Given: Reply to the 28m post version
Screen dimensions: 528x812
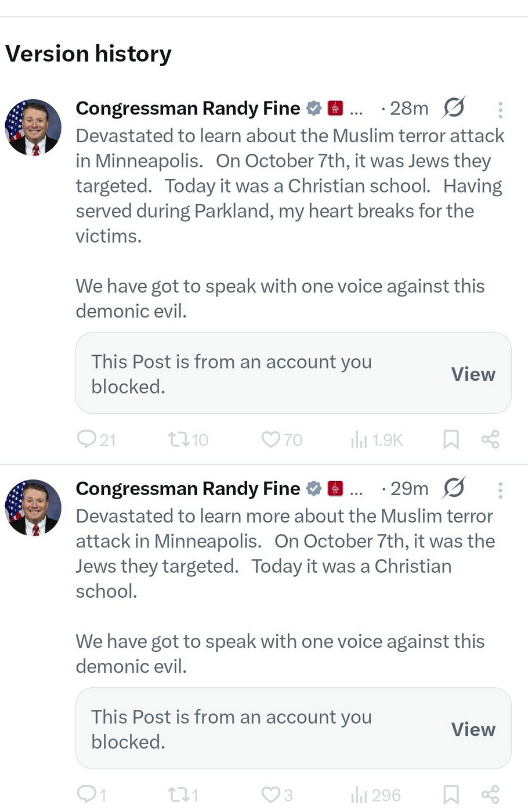Looking at the screenshot, I should 86,439.
